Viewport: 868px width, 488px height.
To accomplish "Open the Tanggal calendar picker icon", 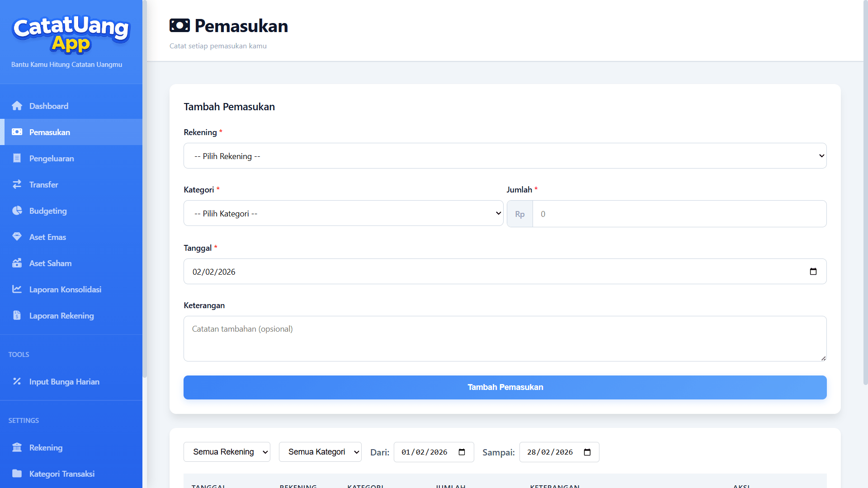I will point(813,272).
